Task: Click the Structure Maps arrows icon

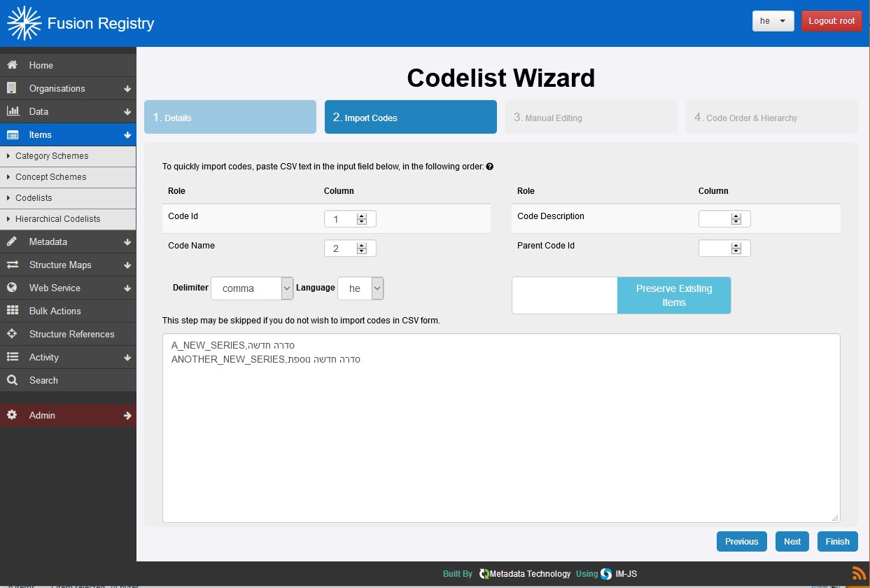Action: (x=12, y=265)
